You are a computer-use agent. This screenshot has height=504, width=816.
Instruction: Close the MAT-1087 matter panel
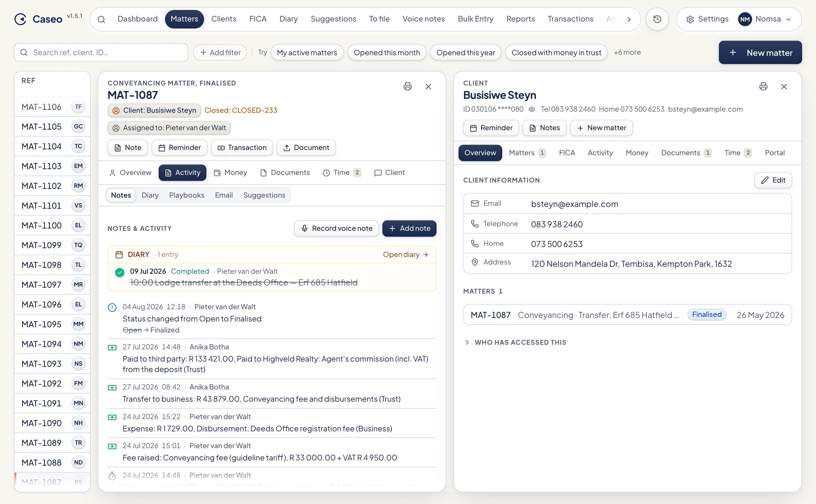click(428, 87)
